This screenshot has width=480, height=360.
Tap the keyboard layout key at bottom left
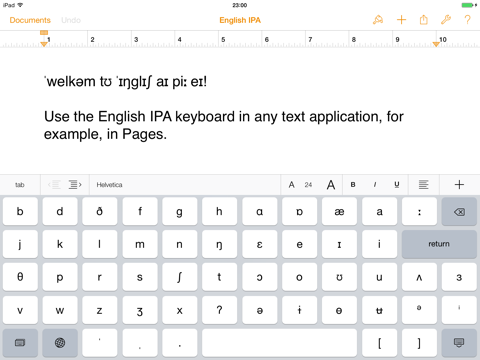point(20,343)
